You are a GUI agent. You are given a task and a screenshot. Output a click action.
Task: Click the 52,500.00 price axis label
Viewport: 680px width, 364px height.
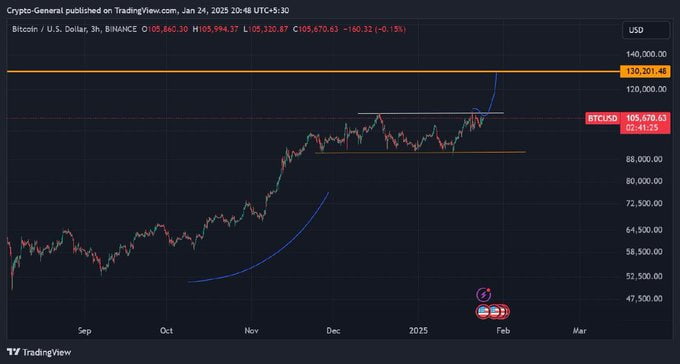point(644,276)
